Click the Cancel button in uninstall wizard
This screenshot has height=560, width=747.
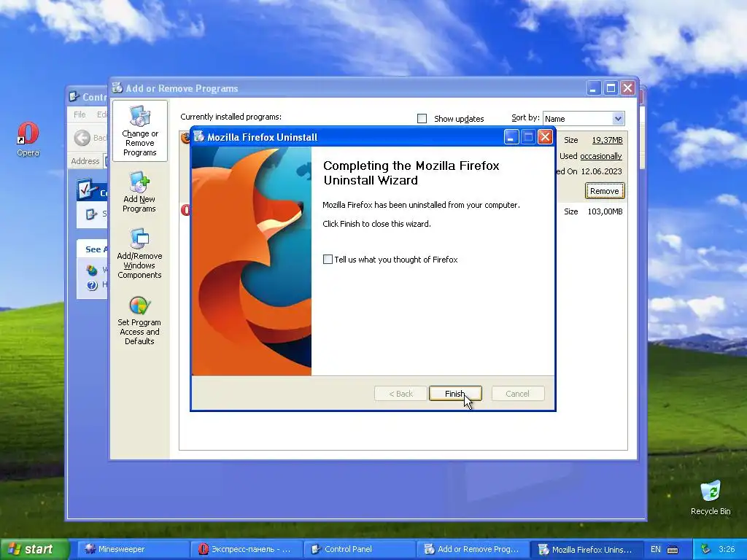pos(517,394)
